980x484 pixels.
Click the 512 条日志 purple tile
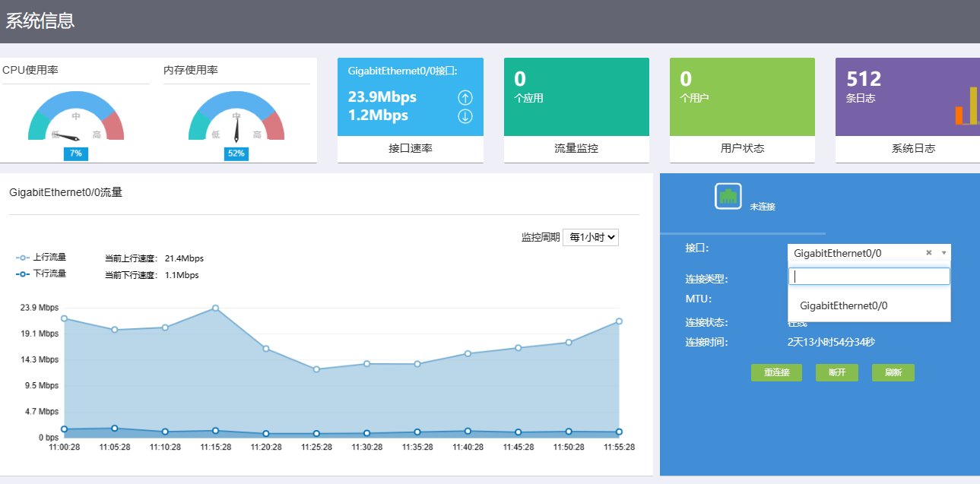pos(908,96)
